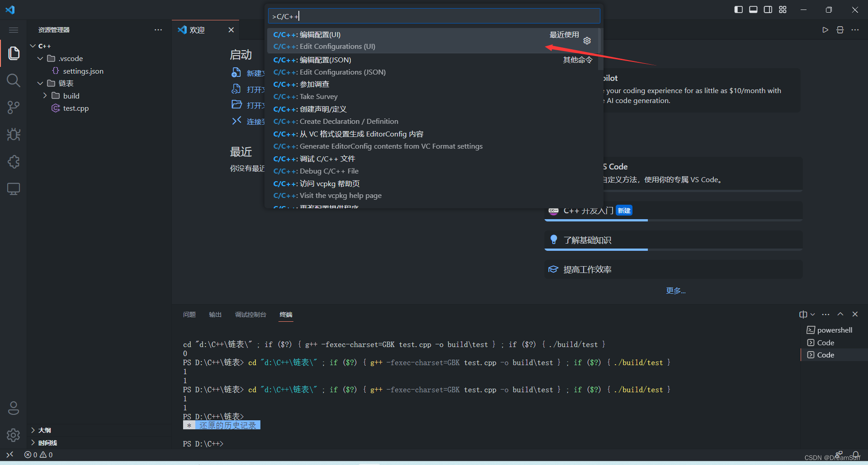Open the Extensions view
The width and height of the screenshot is (868, 465).
point(14,162)
